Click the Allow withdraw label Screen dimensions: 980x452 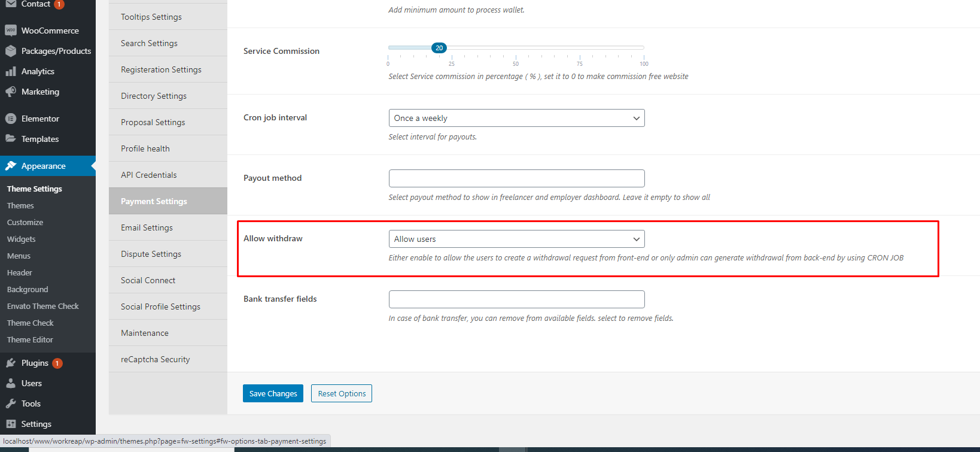(x=273, y=238)
